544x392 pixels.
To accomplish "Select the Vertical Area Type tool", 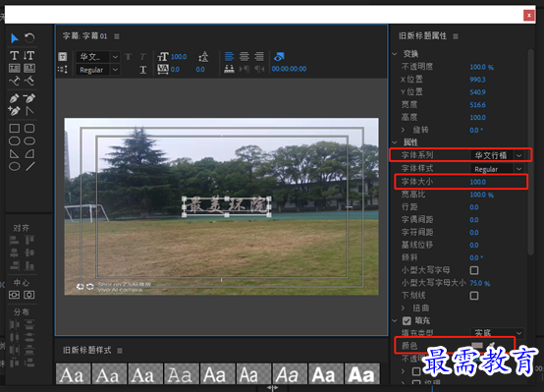I will click(29, 68).
